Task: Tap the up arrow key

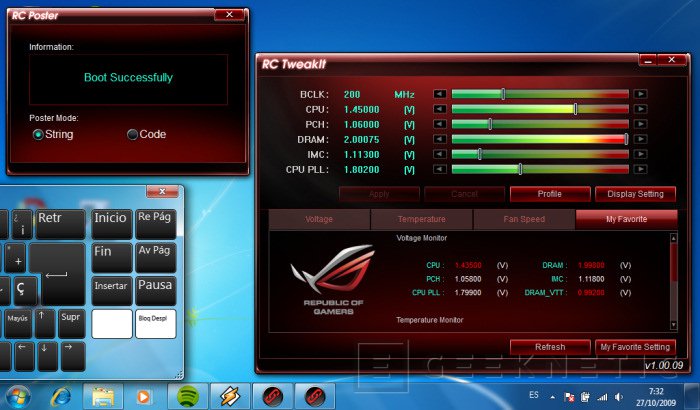Action: point(45,323)
